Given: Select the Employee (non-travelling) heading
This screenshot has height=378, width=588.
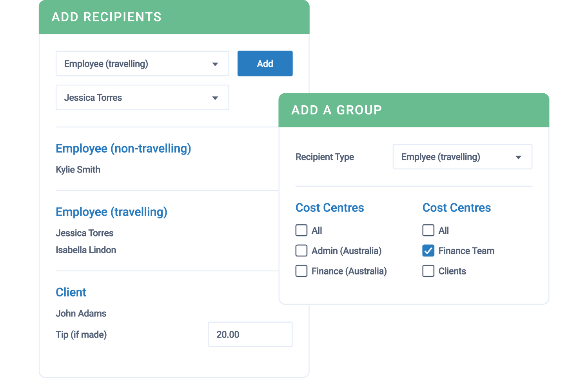Looking at the screenshot, I should [x=123, y=149].
